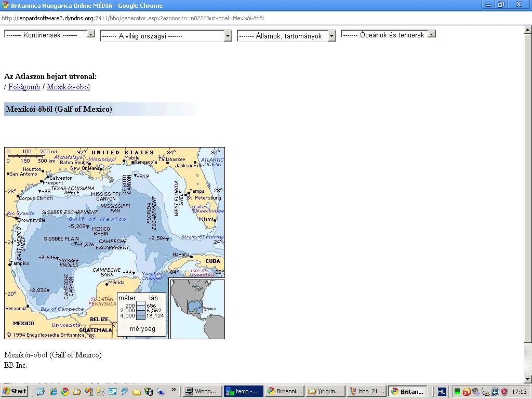Screen dimensions: 532x399
Task: Click the orange-red X tray icon
Action: tap(467, 392)
